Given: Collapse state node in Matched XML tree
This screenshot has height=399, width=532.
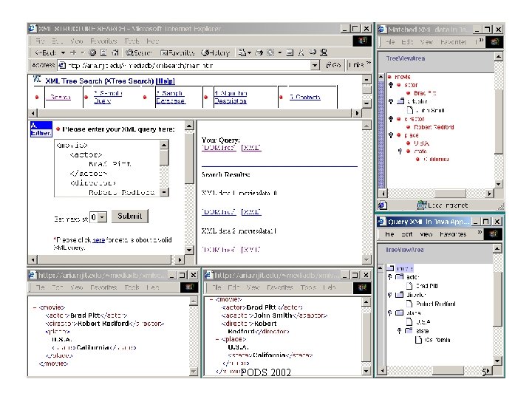Looking at the screenshot, I should 400,151.
